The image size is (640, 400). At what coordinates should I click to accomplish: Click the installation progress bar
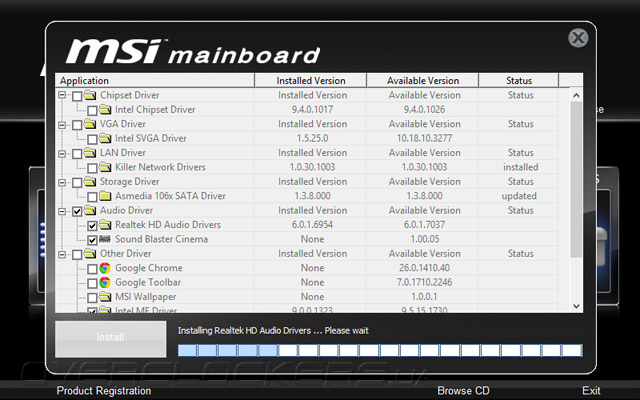point(380,350)
